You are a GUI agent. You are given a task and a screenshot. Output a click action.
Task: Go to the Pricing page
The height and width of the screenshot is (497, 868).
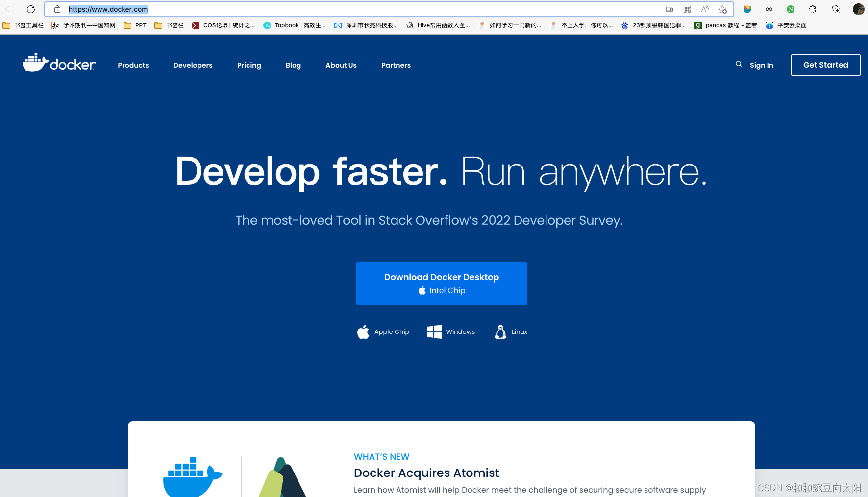249,65
